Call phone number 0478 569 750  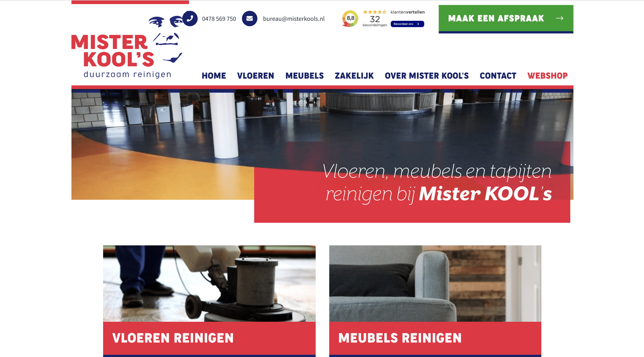point(219,19)
